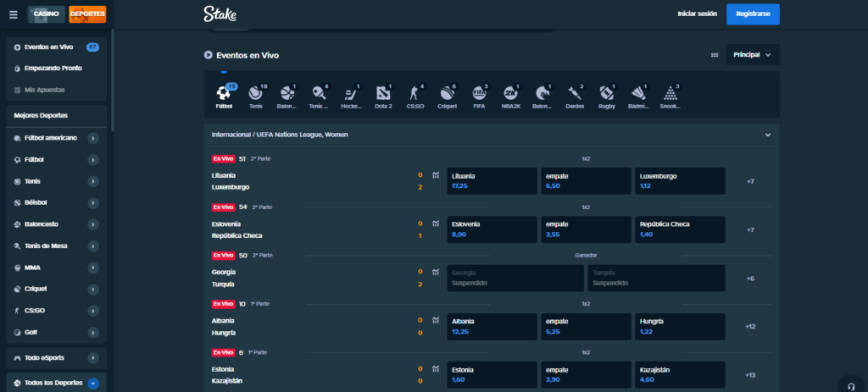Expand the Tenis de Mesa chevron
Image resolution: width=868 pixels, height=392 pixels.
(93, 246)
